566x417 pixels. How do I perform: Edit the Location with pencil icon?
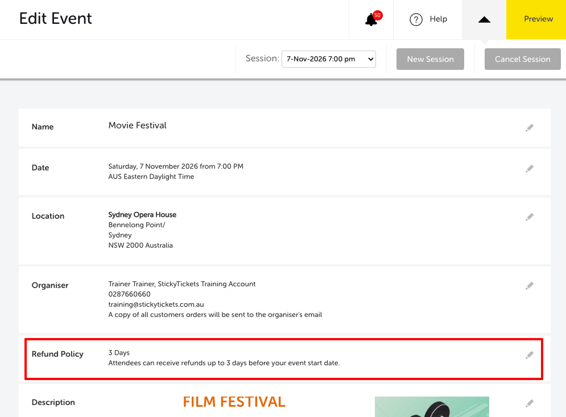point(529,217)
